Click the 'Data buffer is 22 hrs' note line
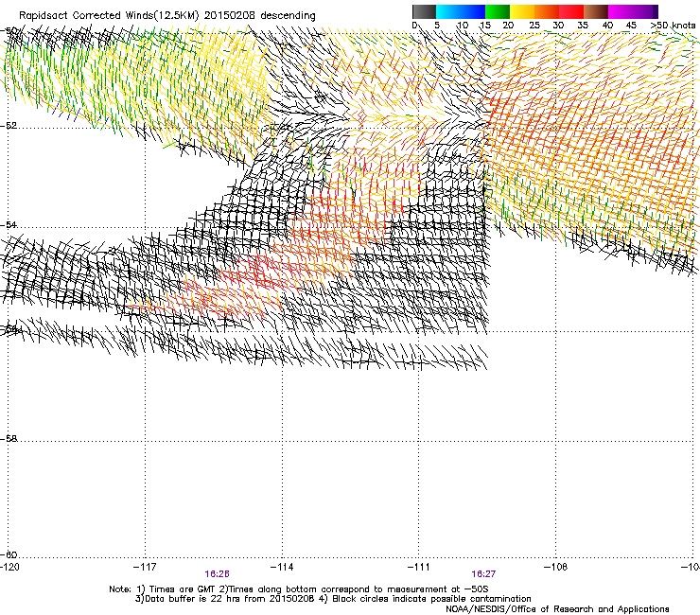The width and height of the screenshot is (700, 615). click(333, 599)
